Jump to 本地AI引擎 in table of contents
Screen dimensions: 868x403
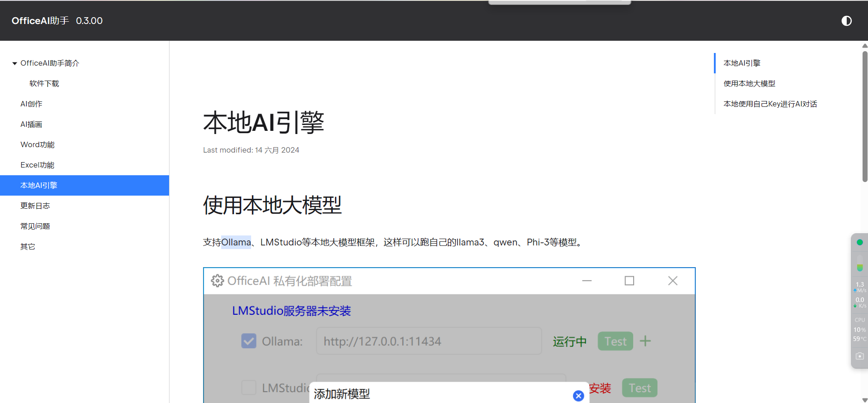click(742, 63)
